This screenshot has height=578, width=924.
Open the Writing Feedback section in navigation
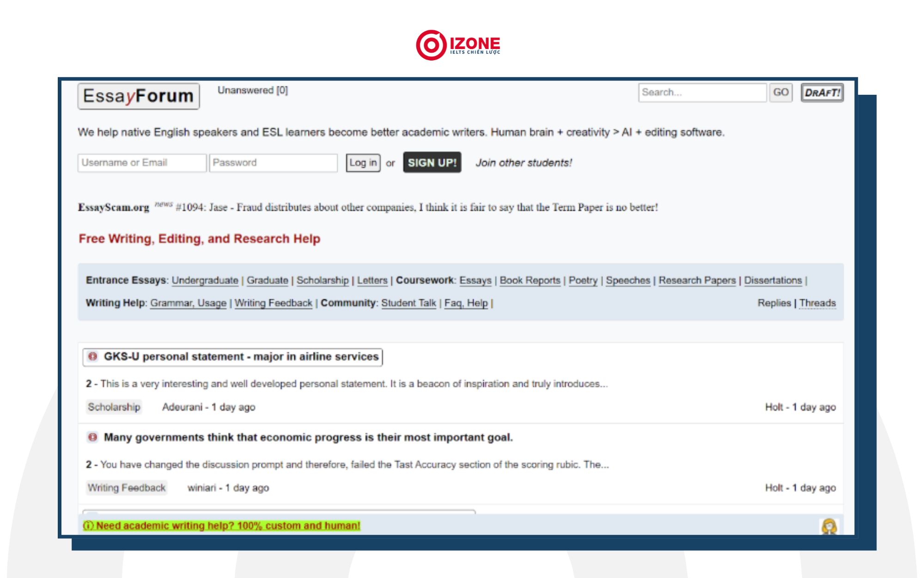tap(274, 303)
